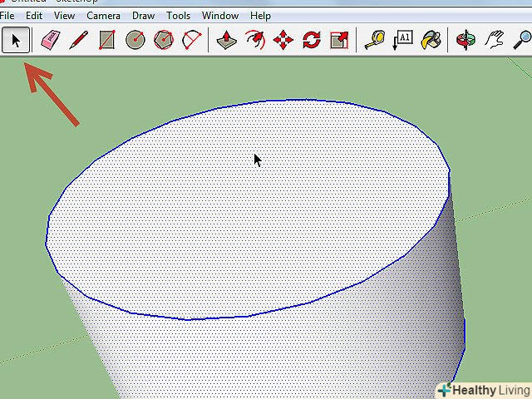Select the Circle drawing tool
Viewport: 532px width, 399px height.
(135, 39)
